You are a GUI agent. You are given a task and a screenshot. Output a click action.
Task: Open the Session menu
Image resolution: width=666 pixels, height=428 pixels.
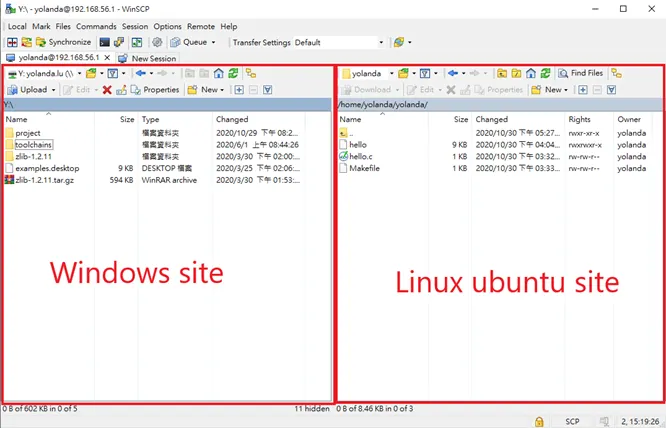tap(135, 26)
